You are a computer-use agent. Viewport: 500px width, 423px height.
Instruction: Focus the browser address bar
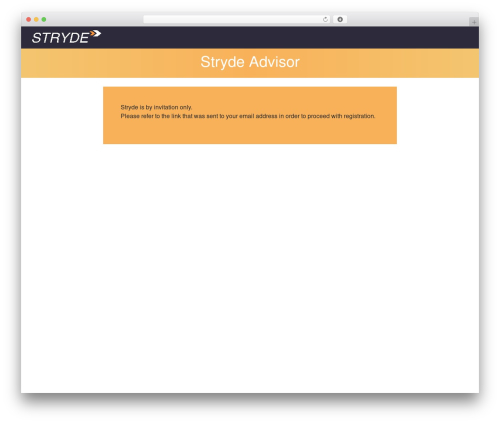[x=237, y=20]
